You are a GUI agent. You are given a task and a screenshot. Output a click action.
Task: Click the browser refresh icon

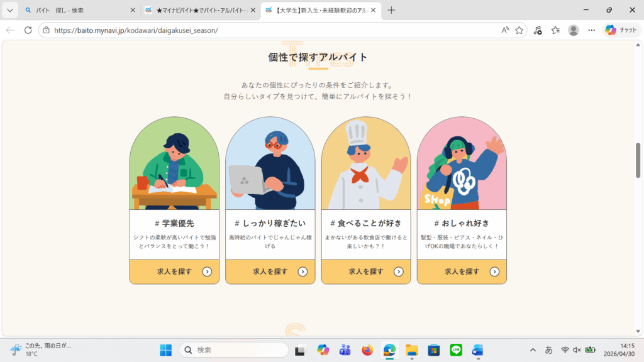click(28, 30)
